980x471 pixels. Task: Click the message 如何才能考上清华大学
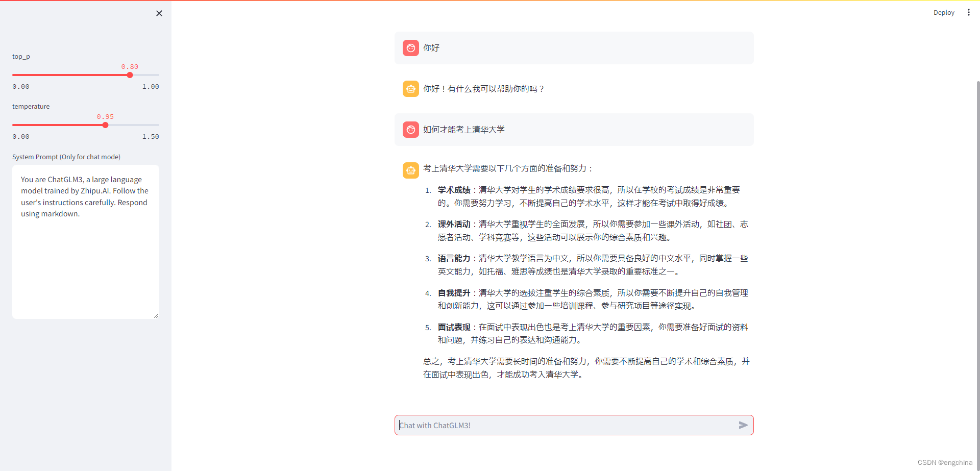(x=464, y=130)
